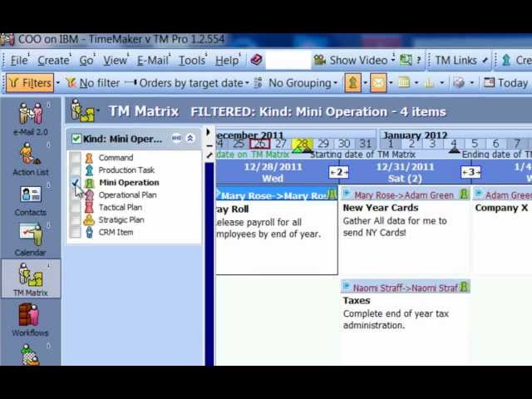532x399 pixels.
Task: Uncheck the Mini Operation checkbox
Action: [75, 183]
